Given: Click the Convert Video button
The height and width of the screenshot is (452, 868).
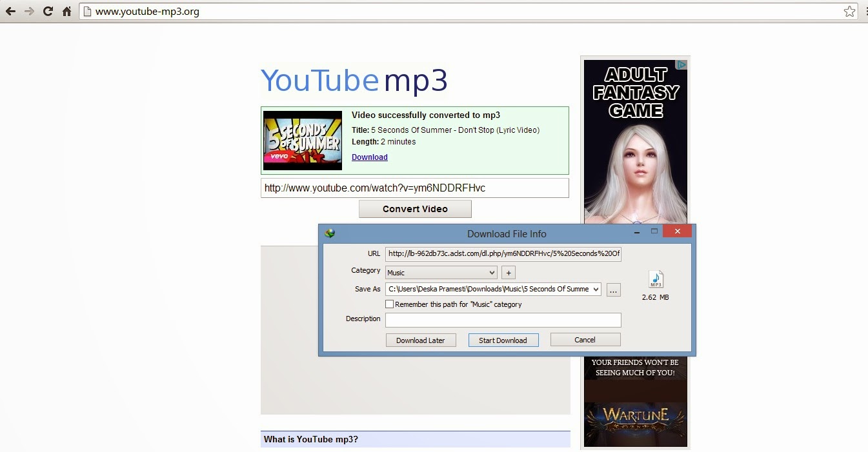Looking at the screenshot, I should (x=415, y=208).
